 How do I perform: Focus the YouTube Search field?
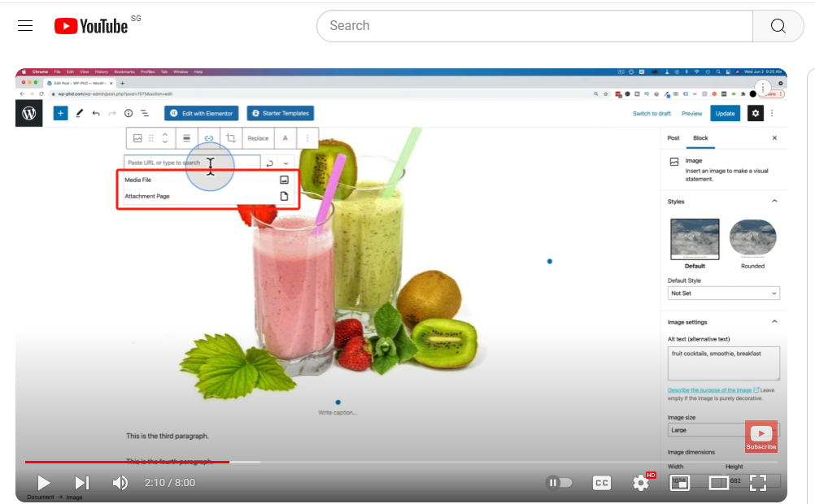pyautogui.click(x=534, y=25)
